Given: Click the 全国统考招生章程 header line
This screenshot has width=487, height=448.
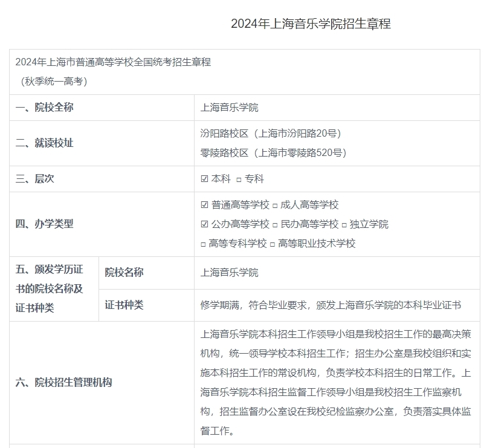Looking at the screenshot, I should point(113,62).
